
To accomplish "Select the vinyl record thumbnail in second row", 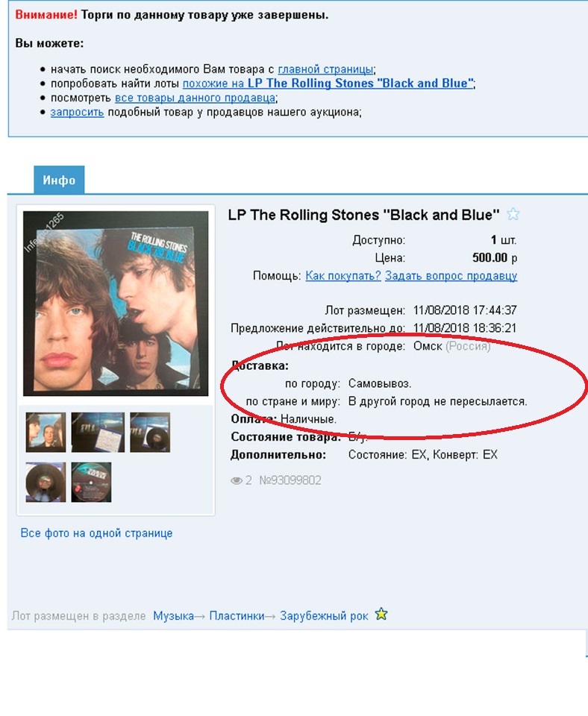I will point(46,482).
